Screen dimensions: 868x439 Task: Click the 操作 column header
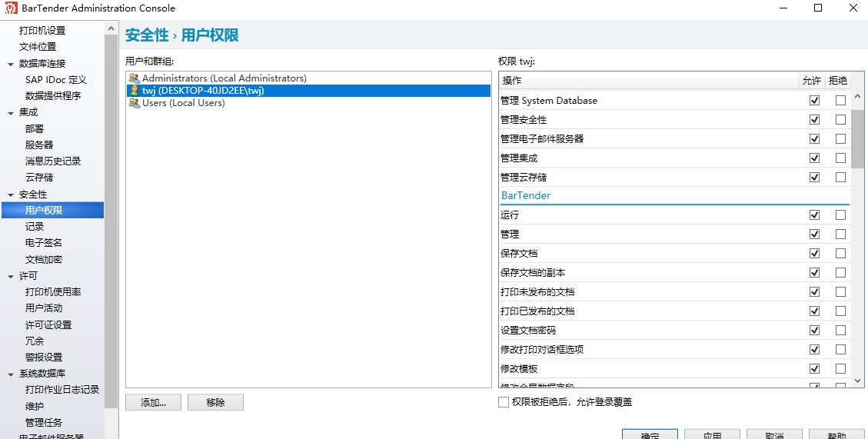click(x=648, y=81)
